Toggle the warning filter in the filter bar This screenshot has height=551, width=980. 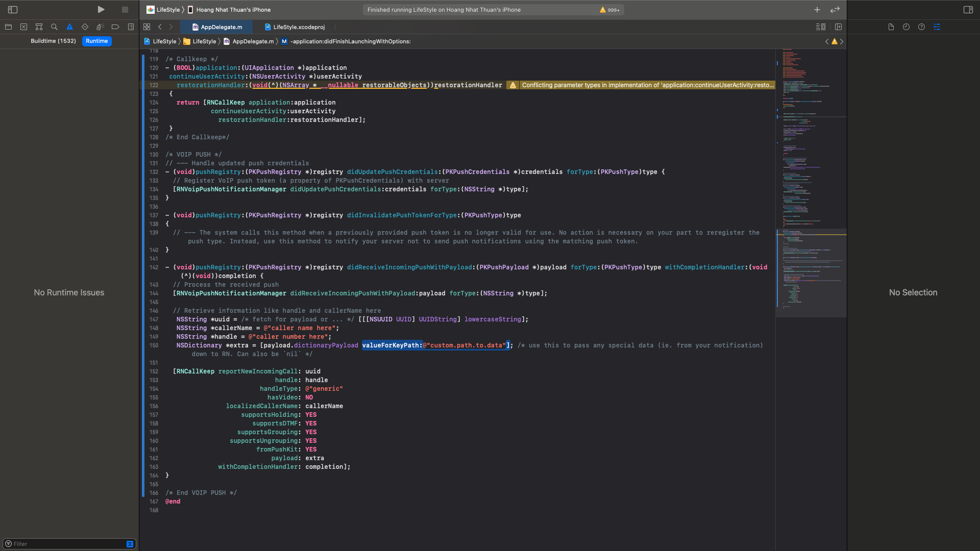click(130, 544)
